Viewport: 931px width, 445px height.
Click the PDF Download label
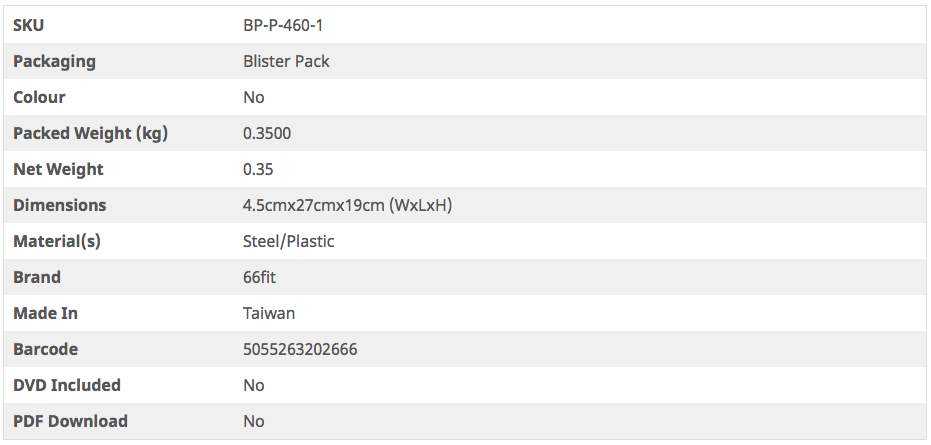[x=70, y=421]
